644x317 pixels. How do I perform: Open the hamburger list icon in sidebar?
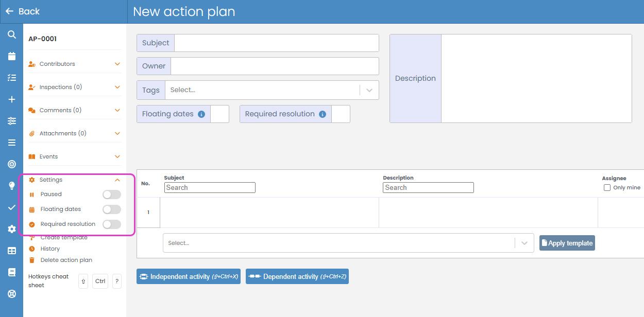(11, 143)
